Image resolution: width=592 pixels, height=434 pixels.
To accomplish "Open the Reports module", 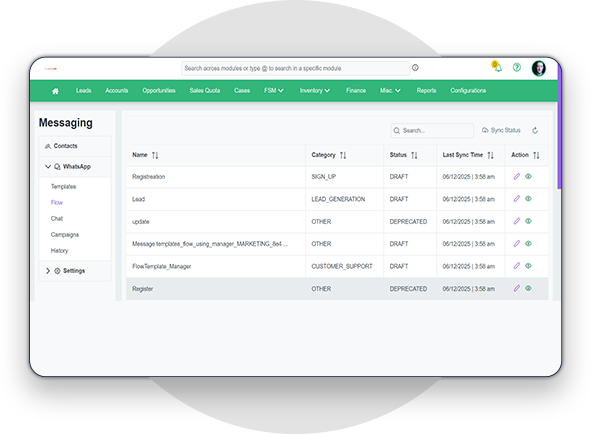I will coord(426,91).
